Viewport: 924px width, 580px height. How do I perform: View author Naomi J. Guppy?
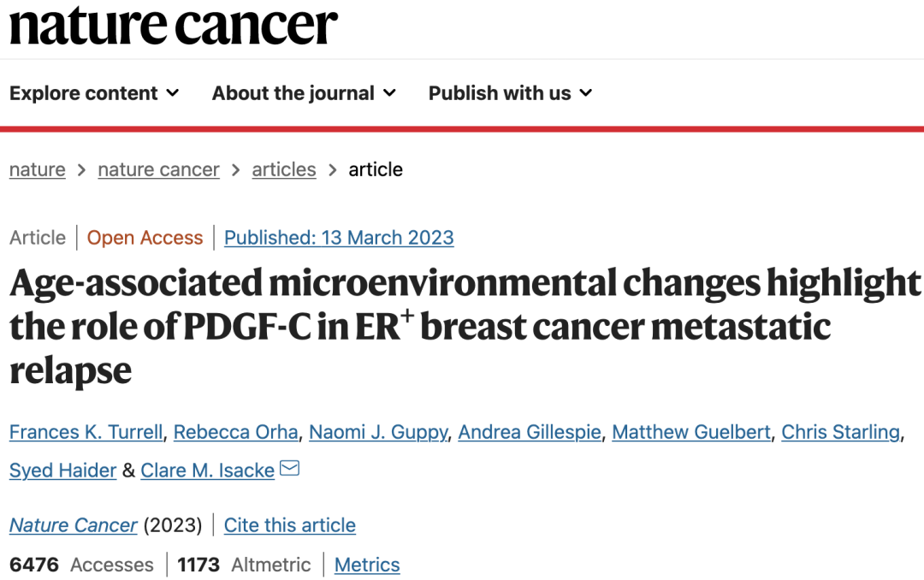click(x=378, y=433)
